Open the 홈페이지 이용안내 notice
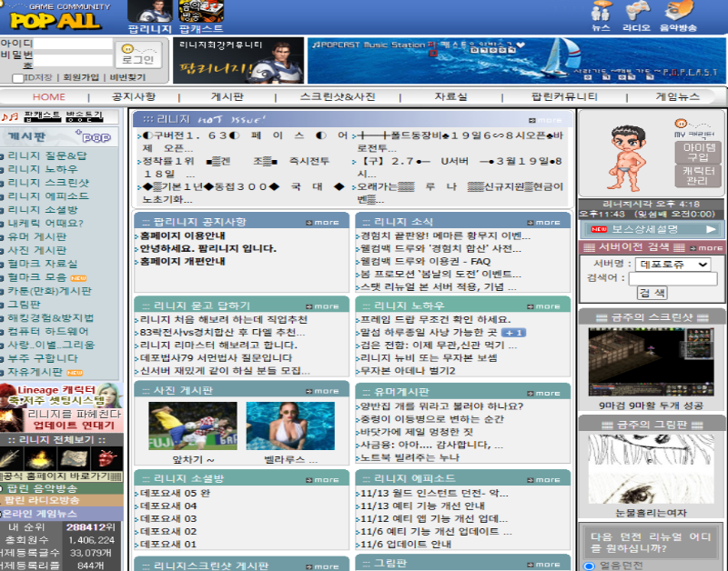This screenshot has height=571, width=728. (183, 235)
